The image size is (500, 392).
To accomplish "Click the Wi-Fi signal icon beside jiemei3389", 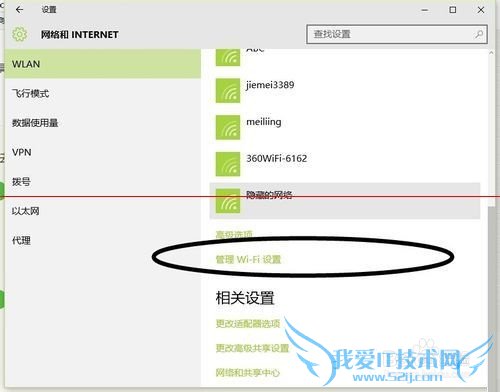I will click(228, 90).
